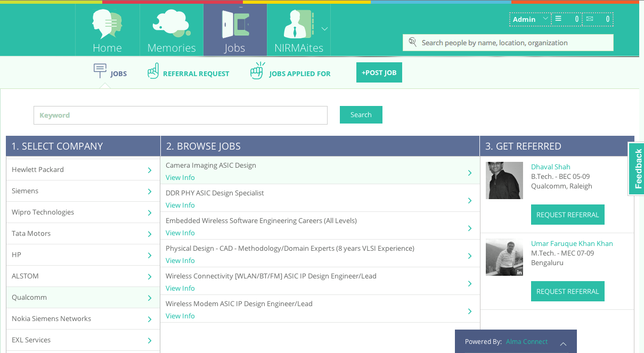View Info for Physical Design CAD job
The image size is (644, 353).
[x=180, y=260]
